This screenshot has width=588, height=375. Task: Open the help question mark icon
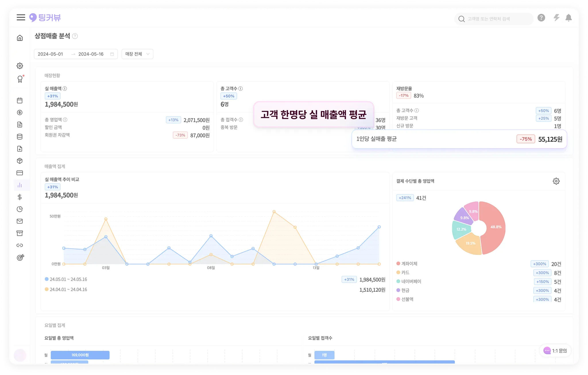(x=541, y=18)
